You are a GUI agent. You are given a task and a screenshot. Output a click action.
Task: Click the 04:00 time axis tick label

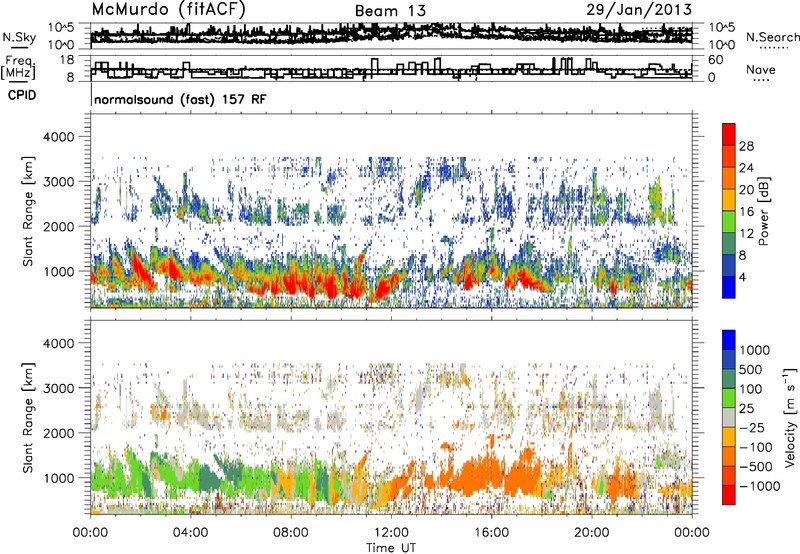[x=190, y=533]
